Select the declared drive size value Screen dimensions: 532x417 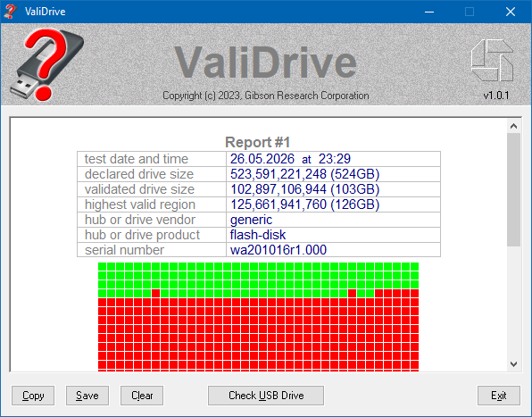pyautogui.click(x=304, y=174)
